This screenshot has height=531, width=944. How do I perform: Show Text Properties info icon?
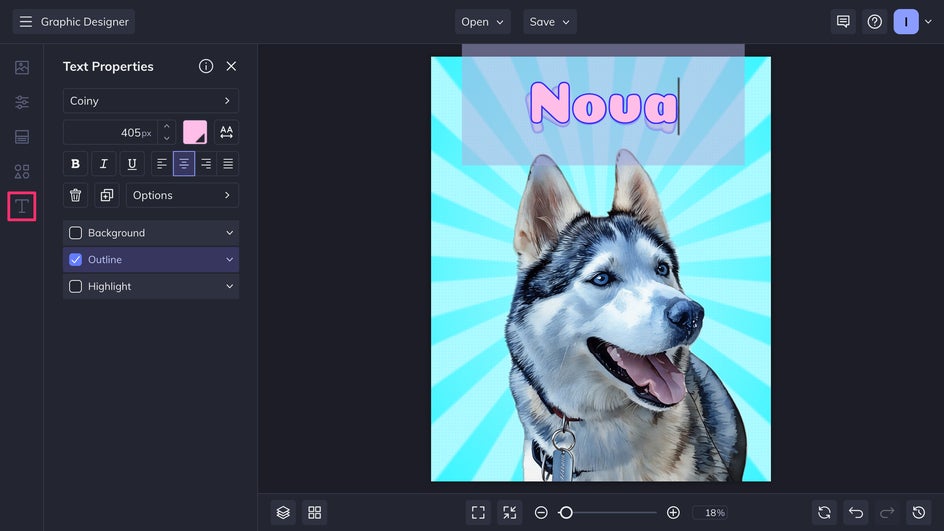(206, 66)
